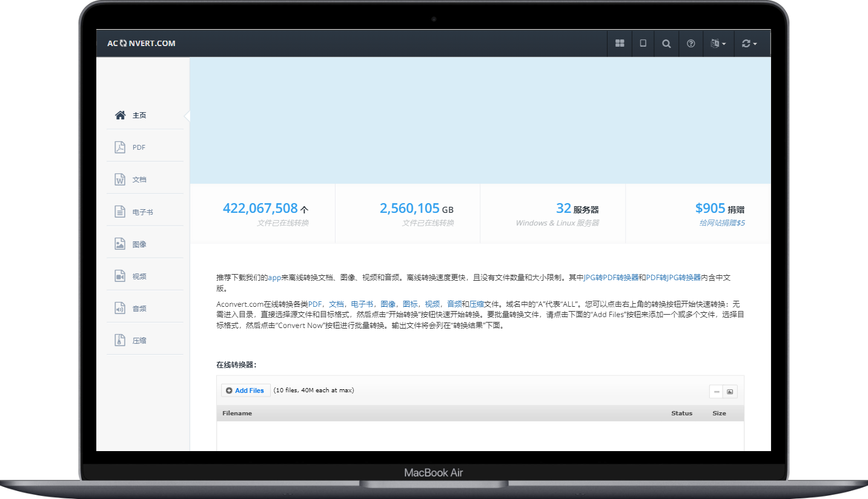Screen dimensions: 868x499
Task: Click the Add Files button
Action: click(245, 390)
